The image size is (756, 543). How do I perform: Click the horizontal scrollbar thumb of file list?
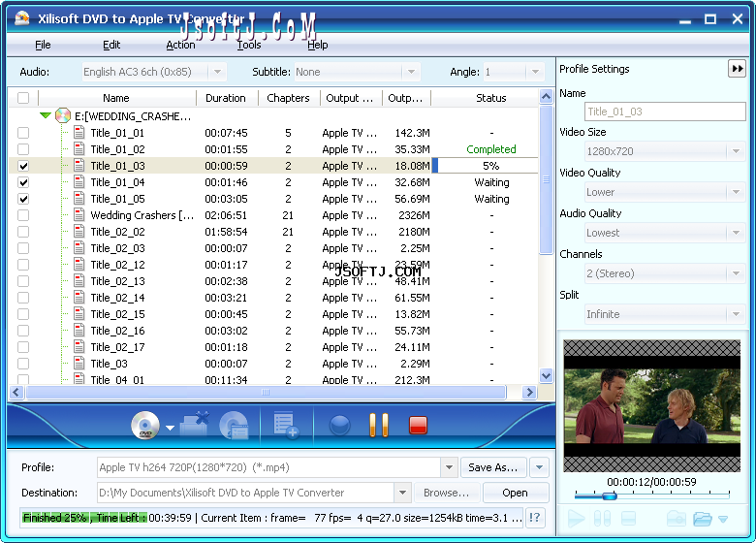(266, 392)
